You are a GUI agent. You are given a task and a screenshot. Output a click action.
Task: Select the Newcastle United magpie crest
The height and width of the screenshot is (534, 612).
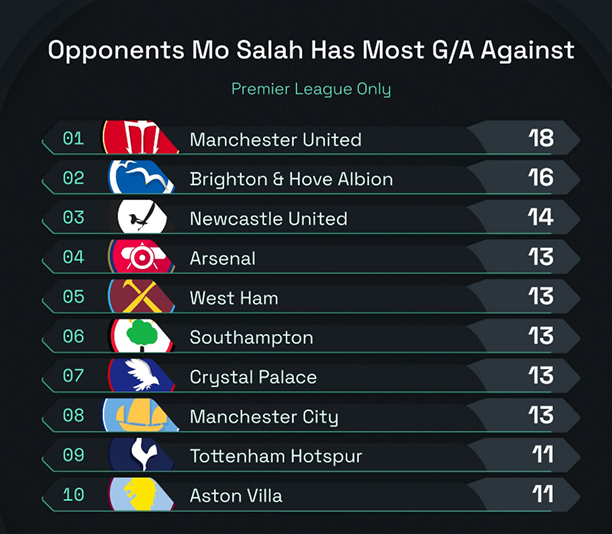[142, 218]
